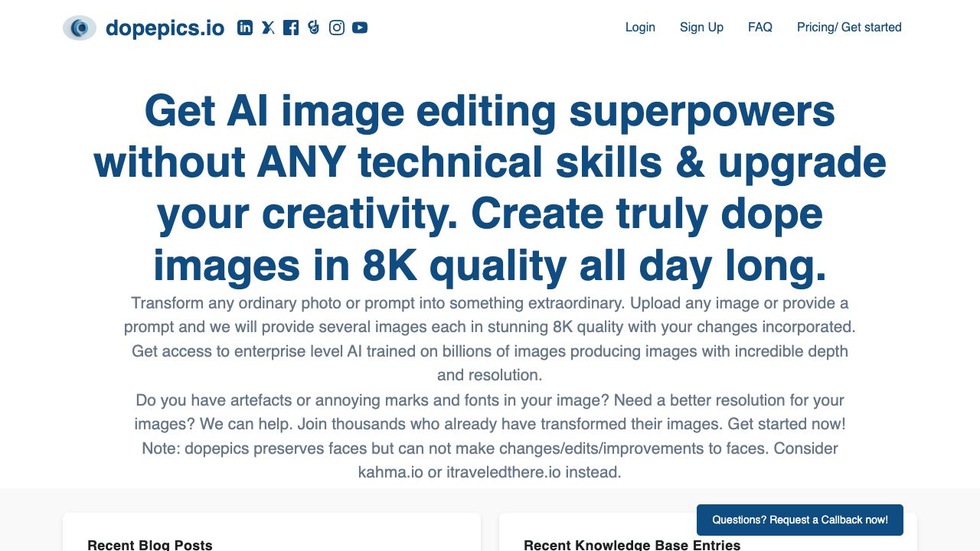This screenshot has width=980, height=551.
Task: Open the Instagram profile icon
Action: click(337, 28)
